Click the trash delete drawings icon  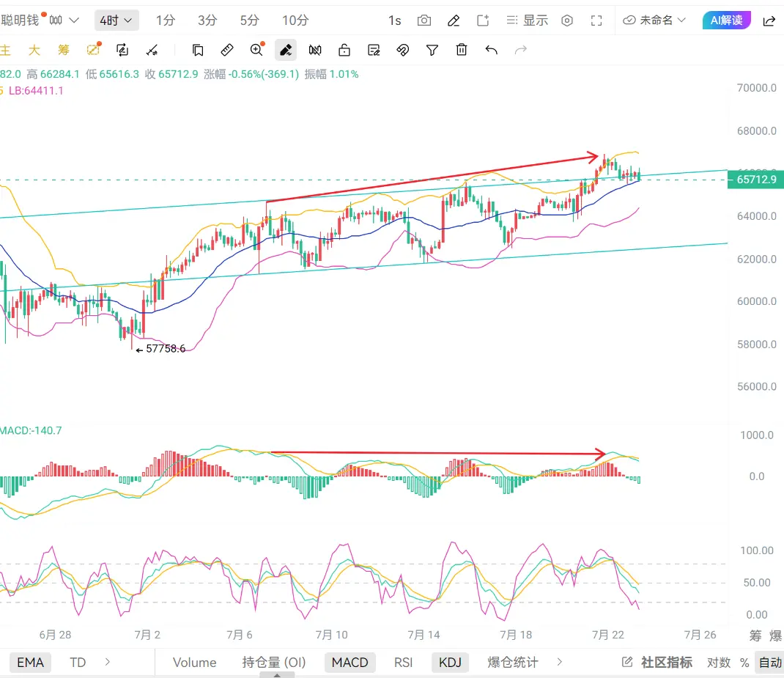pos(462,50)
